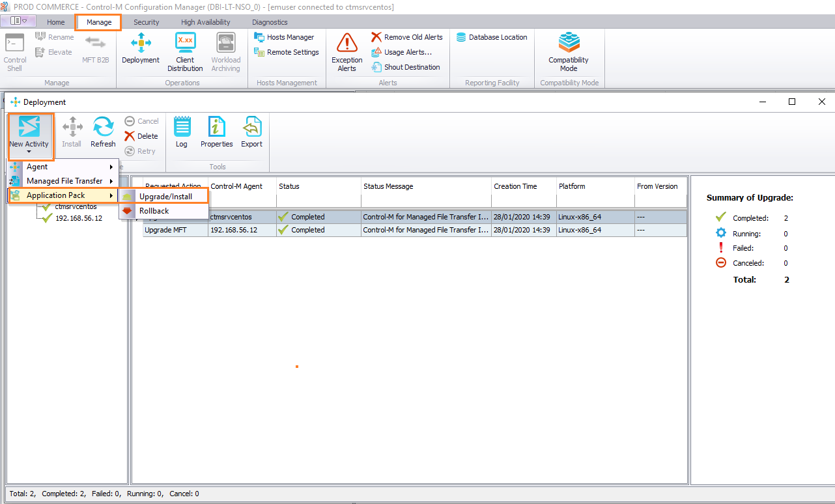
Task: Delete the selected deployment activity
Action: point(141,136)
